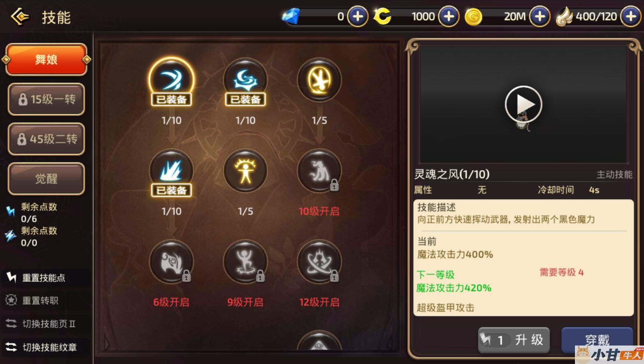Select the locked skill unlocking at level 12
Viewport: 644px width, 364px height.
point(319,262)
